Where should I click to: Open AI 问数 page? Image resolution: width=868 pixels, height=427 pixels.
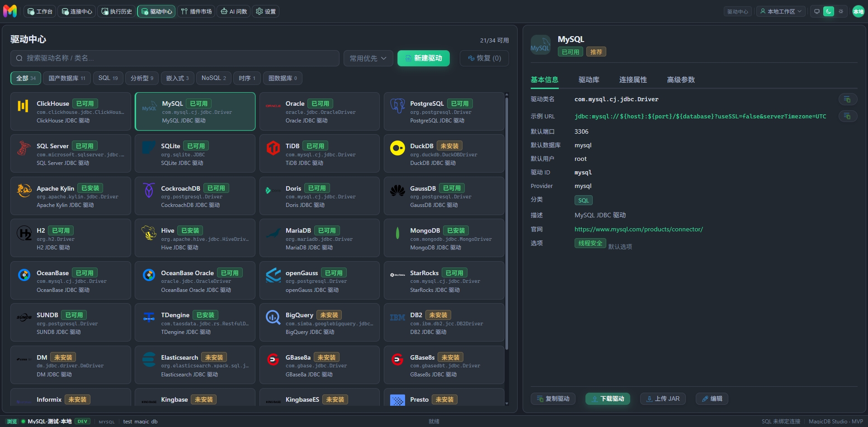[x=234, y=11]
